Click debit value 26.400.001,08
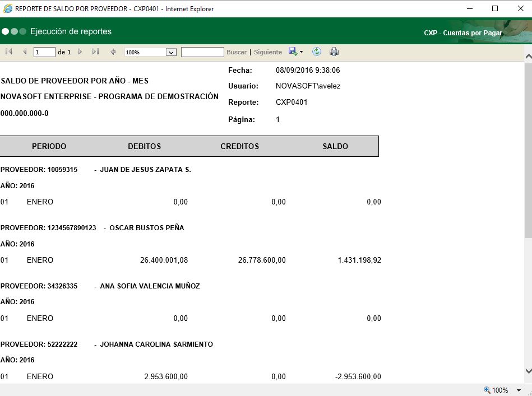Image resolution: width=532 pixels, height=396 pixels. click(x=164, y=260)
